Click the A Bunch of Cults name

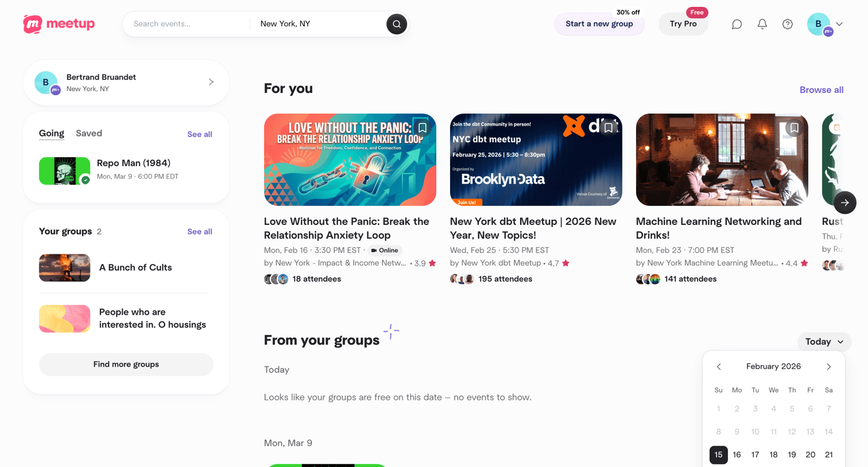(x=135, y=267)
